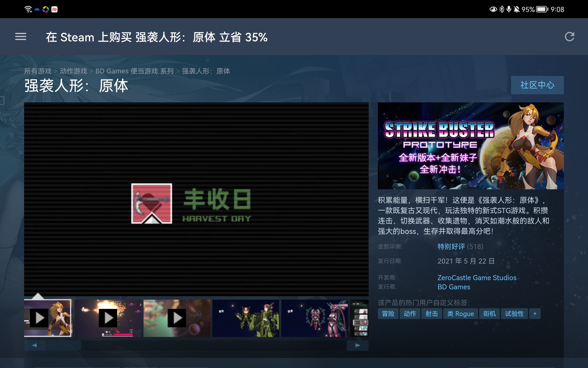Click the thumbnail strip scrollbar handle

64,345
